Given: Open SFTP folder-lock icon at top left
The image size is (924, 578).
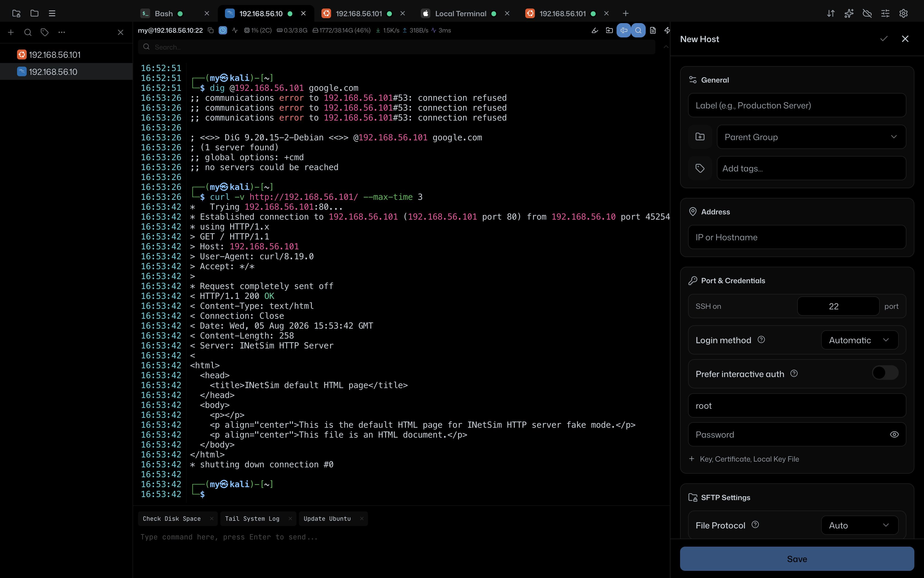Looking at the screenshot, I should click(16, 13).
